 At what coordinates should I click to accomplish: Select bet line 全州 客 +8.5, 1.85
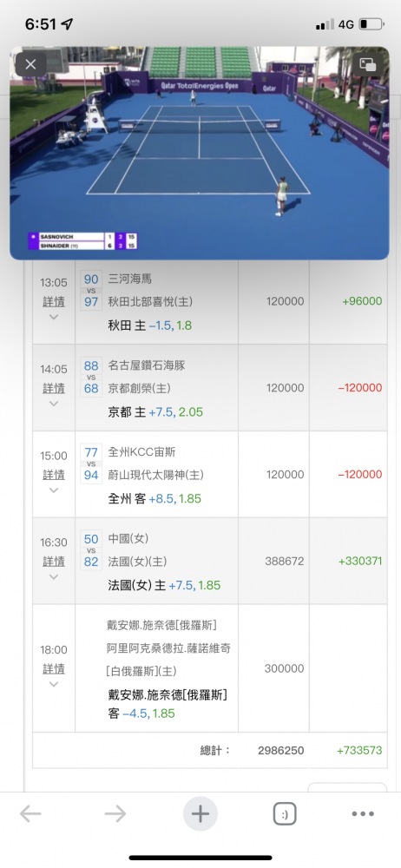154,499
